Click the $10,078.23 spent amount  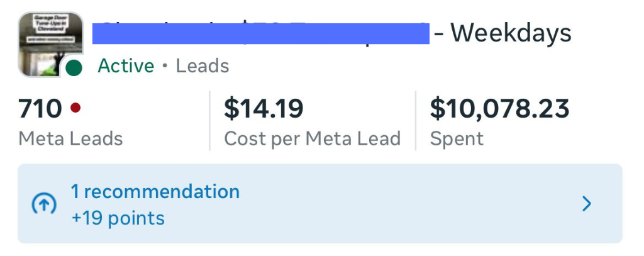pos(499,109)
